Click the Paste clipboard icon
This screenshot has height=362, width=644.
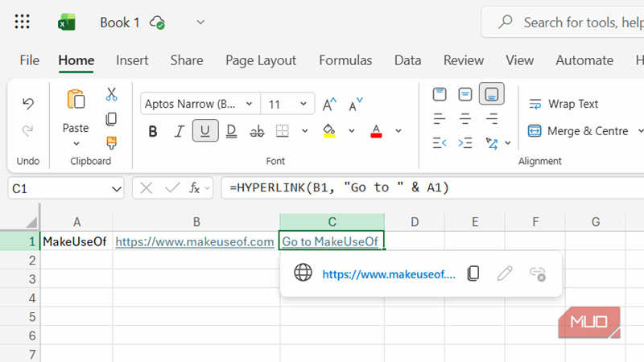pos(76,99)
